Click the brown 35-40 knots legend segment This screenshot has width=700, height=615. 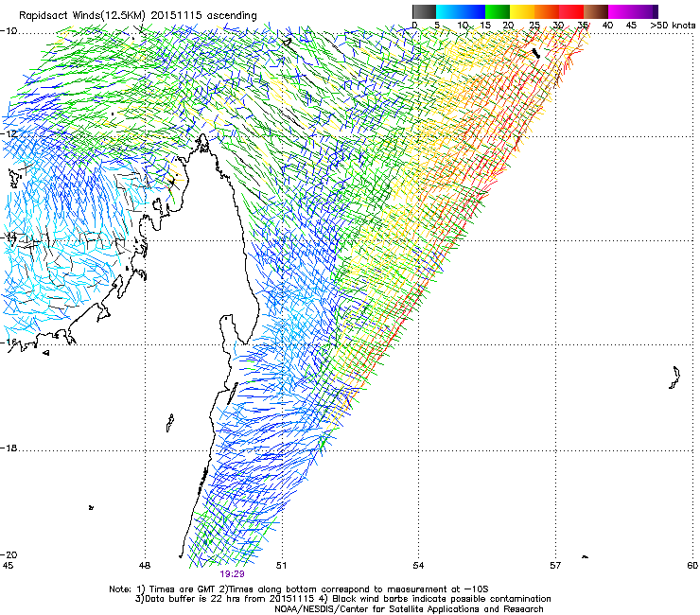point(596,11)
